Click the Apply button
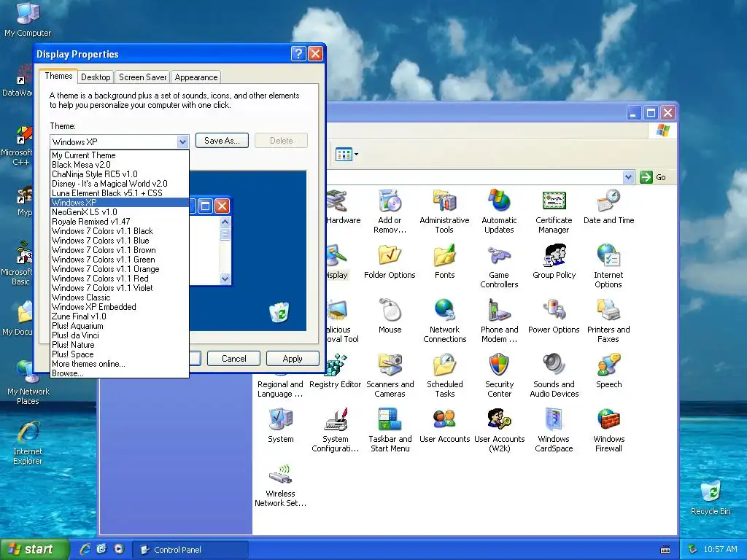 (x=293, y=359)
